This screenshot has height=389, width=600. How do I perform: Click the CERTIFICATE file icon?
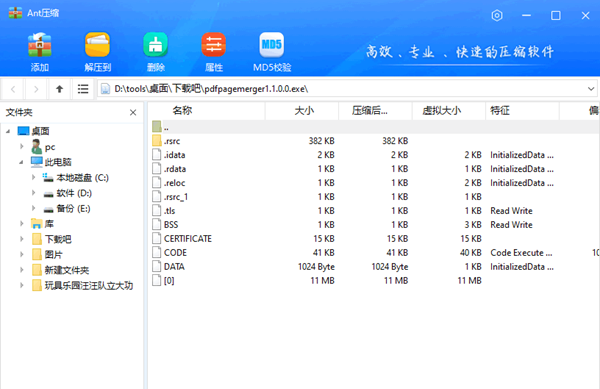(157, 238)
